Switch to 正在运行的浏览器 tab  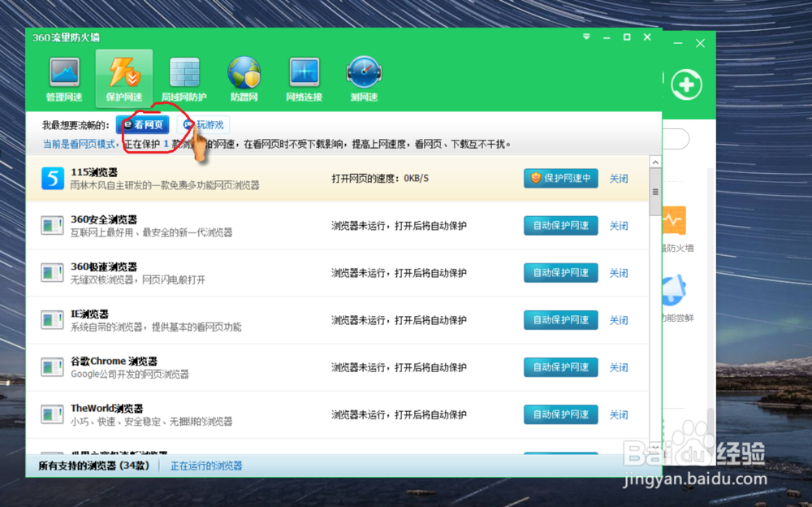pyautogui.click(x=206, y=466)
